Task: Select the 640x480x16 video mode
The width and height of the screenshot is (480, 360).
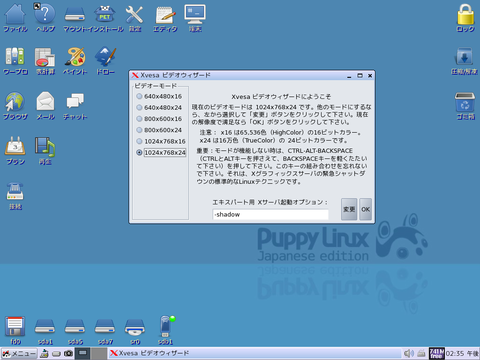Action: click(159, 96)
